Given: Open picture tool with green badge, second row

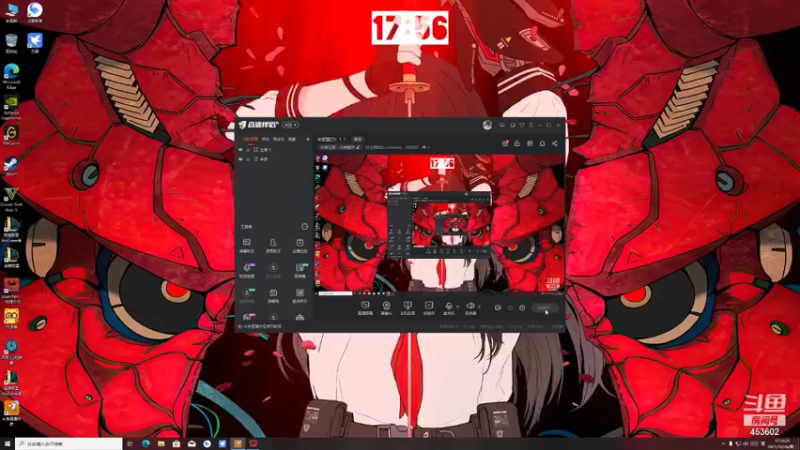Looking at the screenshot, I should pyautogui.click(x=300, y=270).
